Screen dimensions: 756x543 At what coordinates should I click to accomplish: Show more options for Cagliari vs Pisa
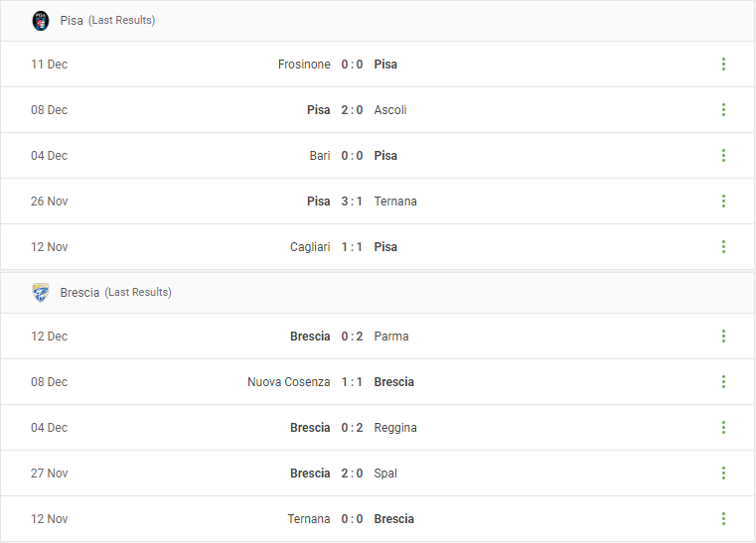pyautogui.click(x=723, y=247)
